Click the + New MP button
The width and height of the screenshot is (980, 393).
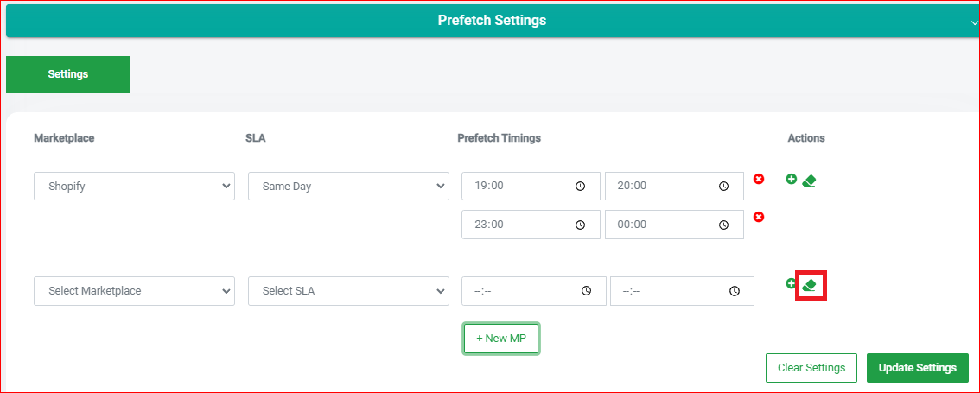pyautogui.click(x=500, y=339)
